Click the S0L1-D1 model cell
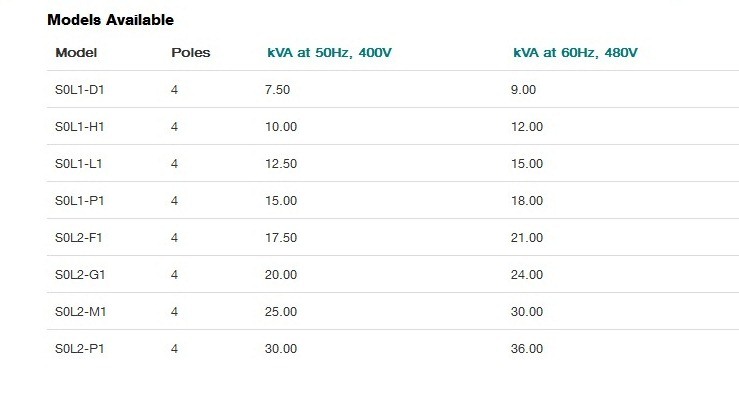Viewport: 739px width, 403px height. tap(80, 90)
